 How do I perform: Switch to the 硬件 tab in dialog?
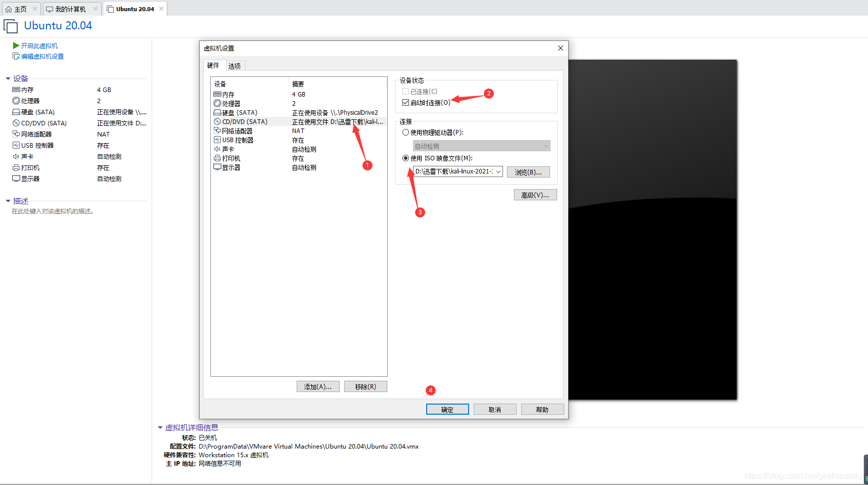pos(213,66)
